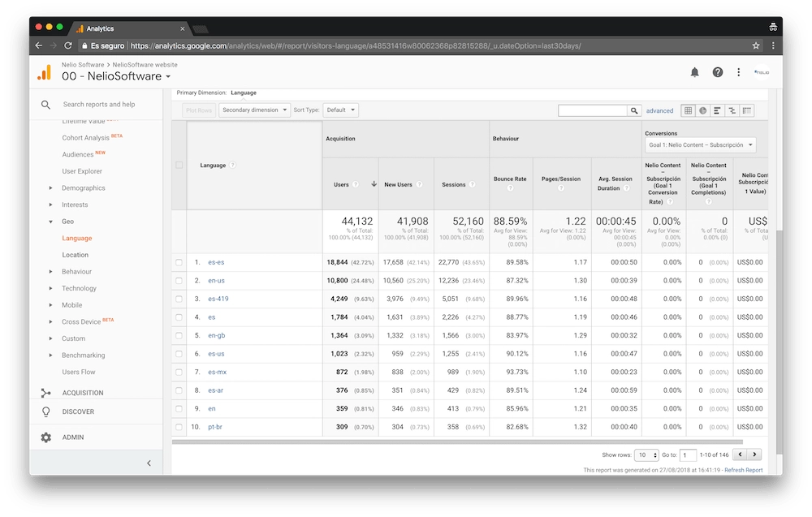812x517 pixels.
Task: Switch to Percentage pie chart view
Action: [x=702, y=110]
